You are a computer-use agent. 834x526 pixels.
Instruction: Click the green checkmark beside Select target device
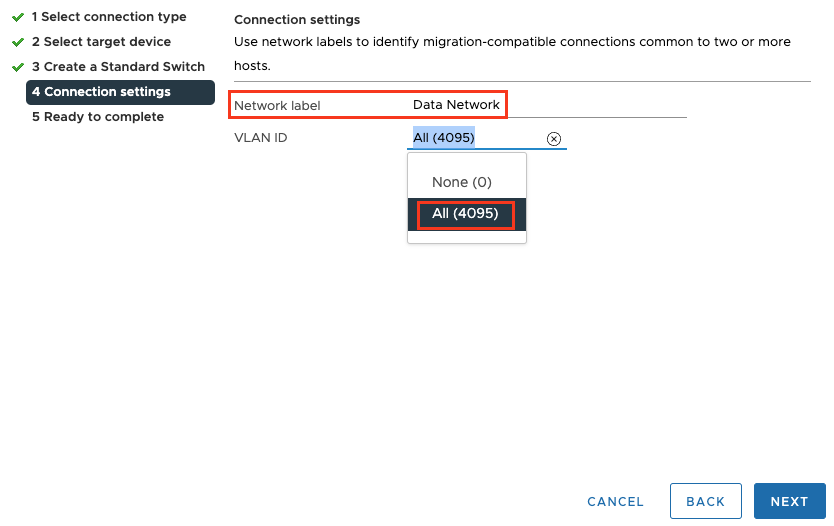click(x=18, y=42)
